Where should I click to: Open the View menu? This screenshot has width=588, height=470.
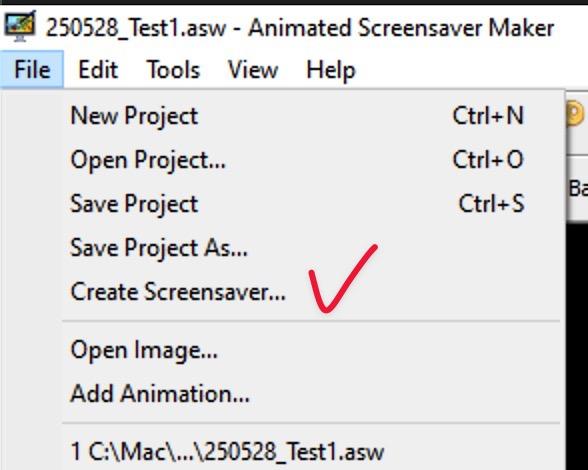tap(253, 70)
